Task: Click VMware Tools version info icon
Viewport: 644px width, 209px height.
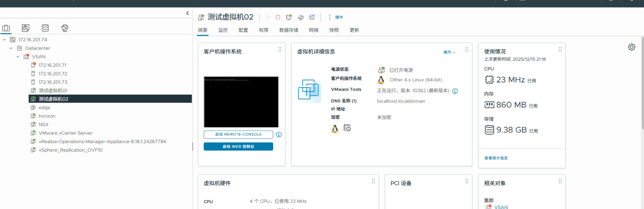Action: [455, 91]
